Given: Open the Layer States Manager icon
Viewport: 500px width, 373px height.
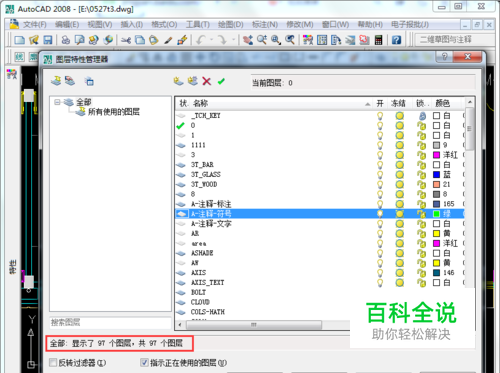Looking at the screenshot, I should 89,81.
